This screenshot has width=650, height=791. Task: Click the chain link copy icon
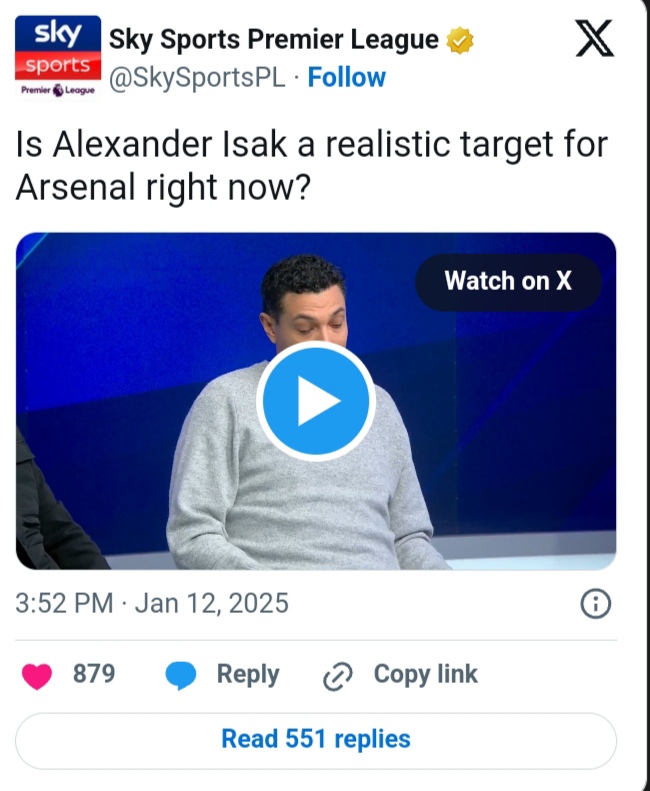point(337,677)
